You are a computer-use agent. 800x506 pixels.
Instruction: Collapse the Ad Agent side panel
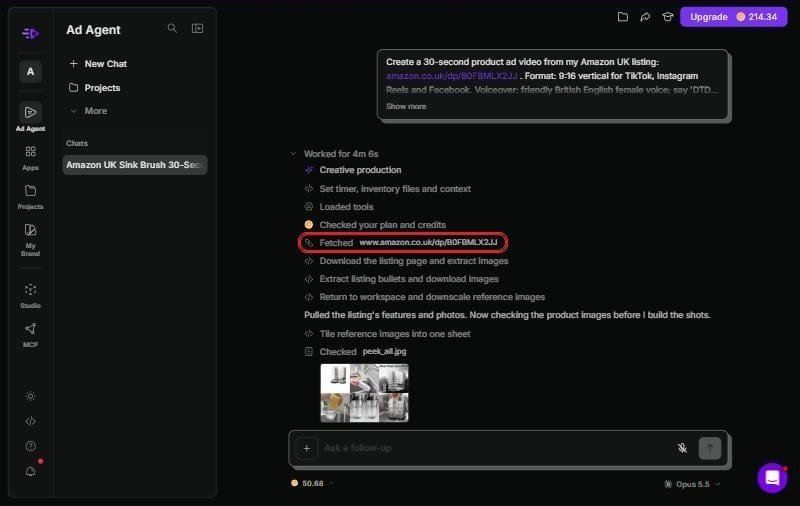coord(197,29)
